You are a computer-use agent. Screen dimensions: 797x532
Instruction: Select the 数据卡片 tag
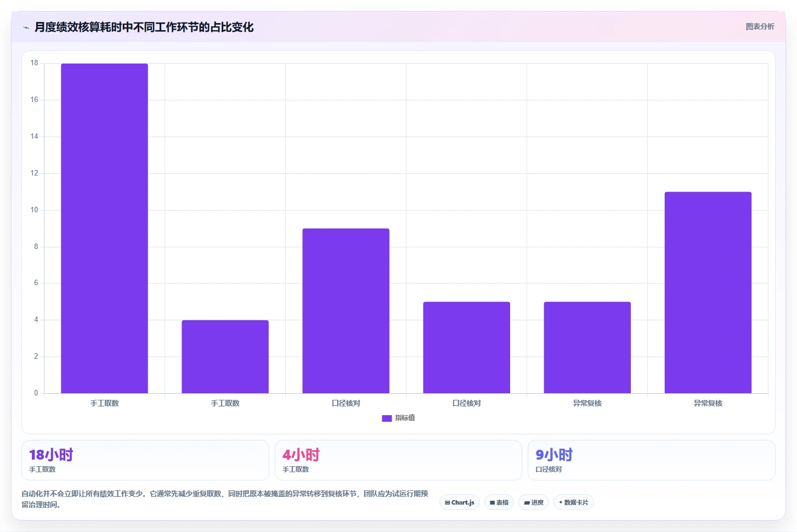574,502
